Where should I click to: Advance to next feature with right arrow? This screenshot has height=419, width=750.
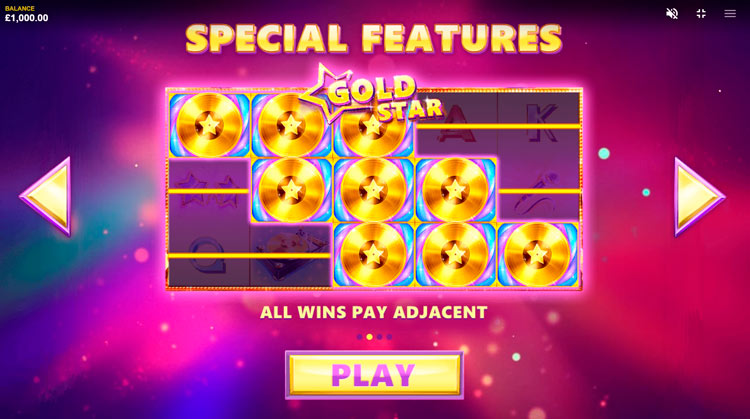[x=699, y=197]
